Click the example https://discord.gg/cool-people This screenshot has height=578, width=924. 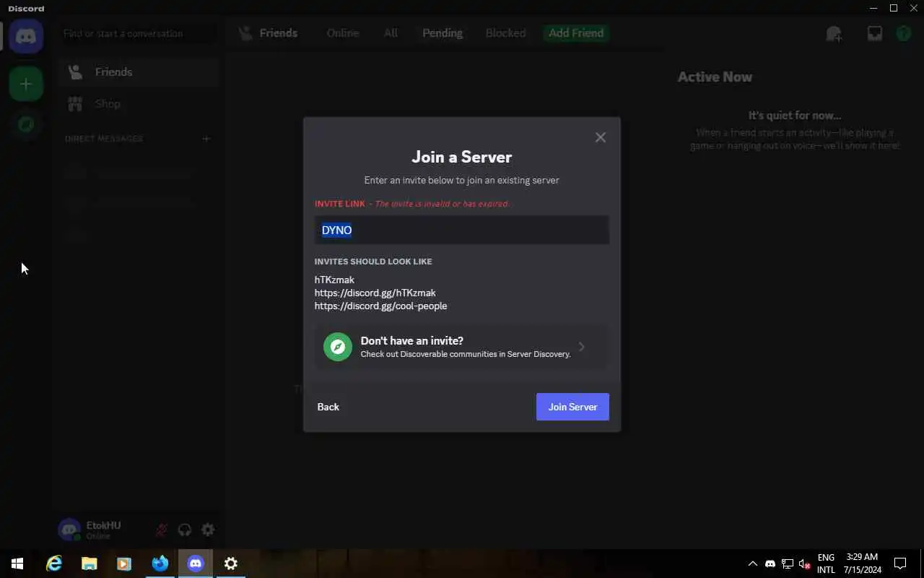point(380,306)
